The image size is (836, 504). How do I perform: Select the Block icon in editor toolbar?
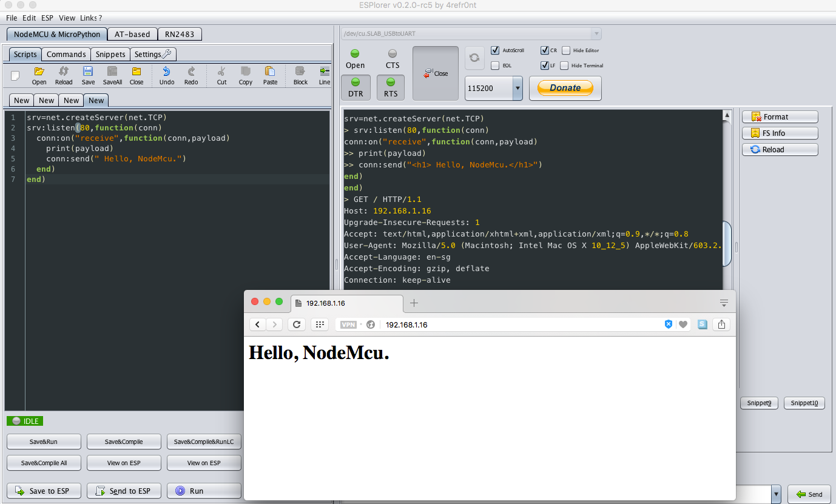[x=300, y=74]
